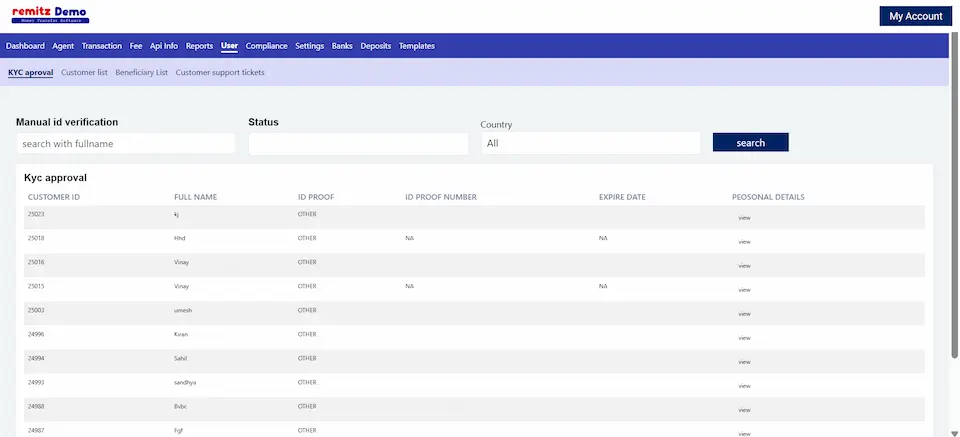Click the scrollbar down arrow

[954, 433]
